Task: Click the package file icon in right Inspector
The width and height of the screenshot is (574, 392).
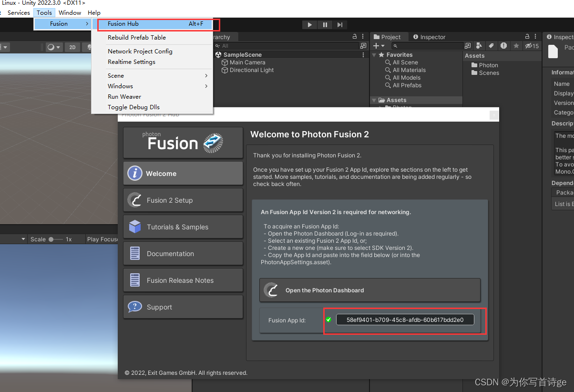Action: (x=553, y=51)
